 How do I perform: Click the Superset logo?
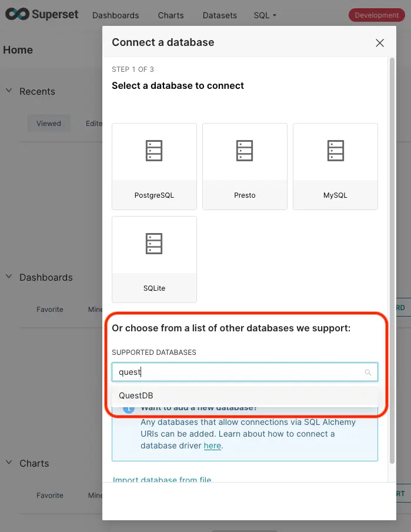point(41,14)
